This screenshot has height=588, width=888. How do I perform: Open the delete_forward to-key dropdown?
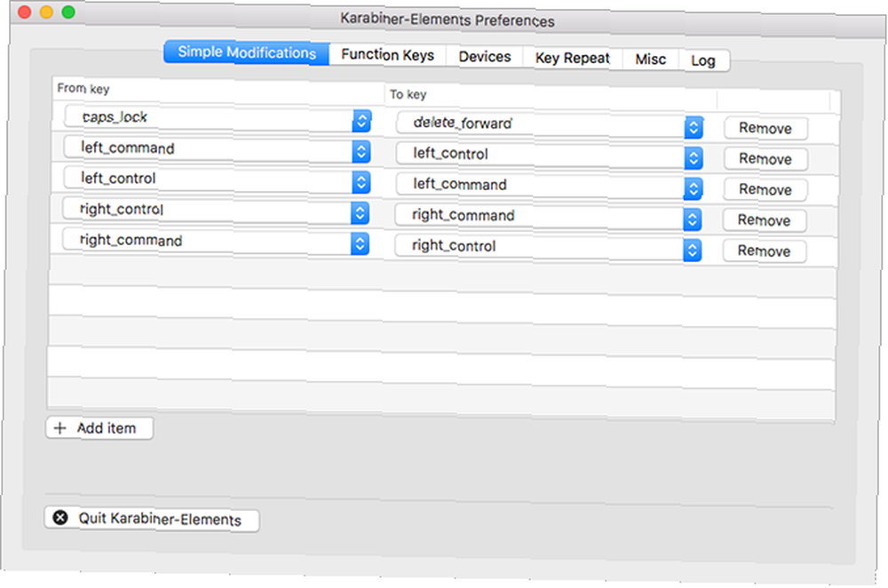coord(550,124)
